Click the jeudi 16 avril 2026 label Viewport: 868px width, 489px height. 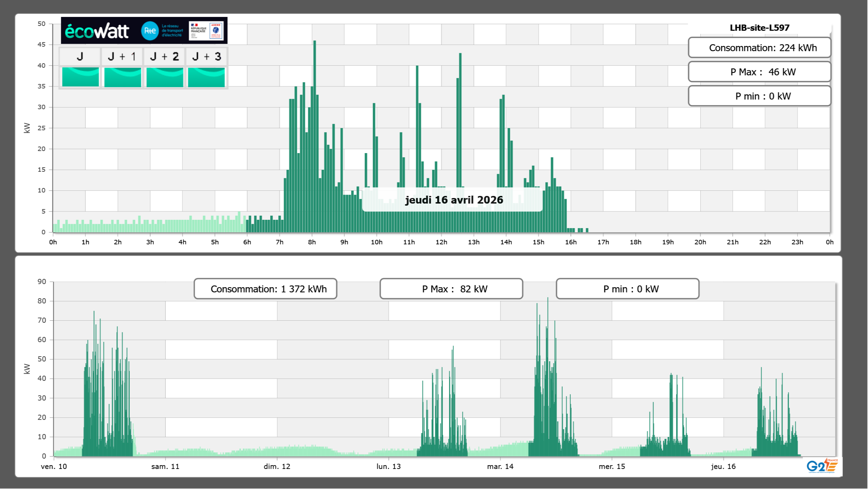[x=454, y=200]
